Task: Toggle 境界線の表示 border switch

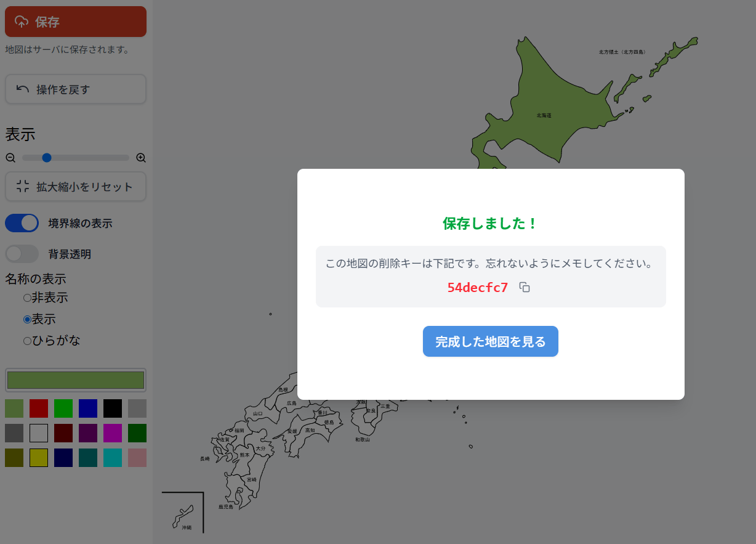Action: (22, 223)
